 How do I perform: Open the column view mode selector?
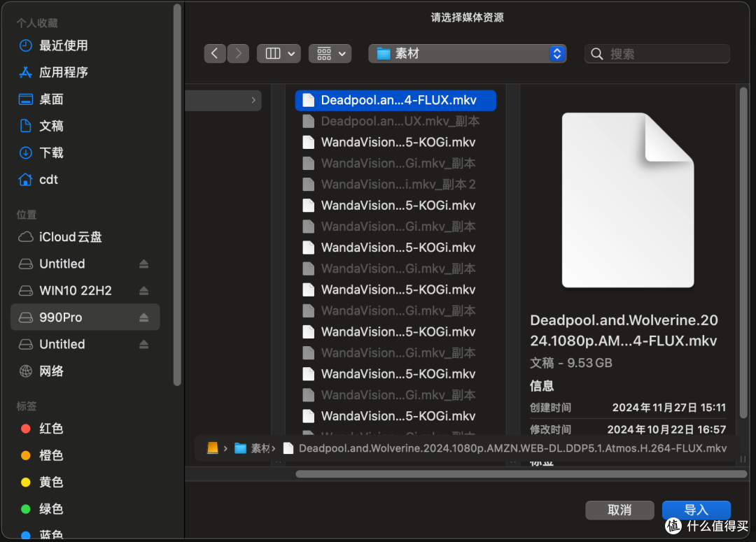tap(279, 53)
